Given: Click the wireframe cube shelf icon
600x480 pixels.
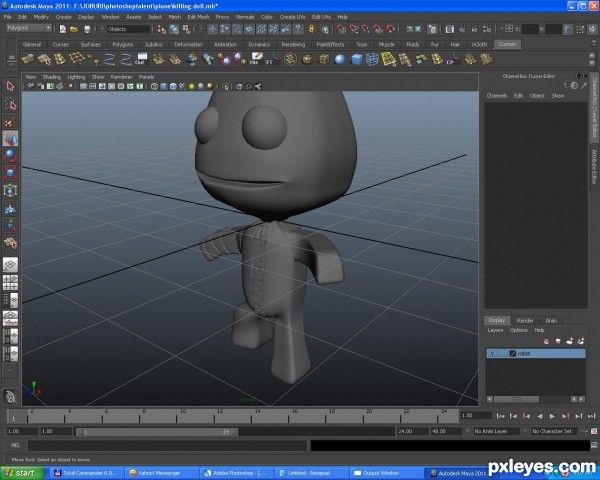Looking at the screenshot, I should tap(372, 59).
